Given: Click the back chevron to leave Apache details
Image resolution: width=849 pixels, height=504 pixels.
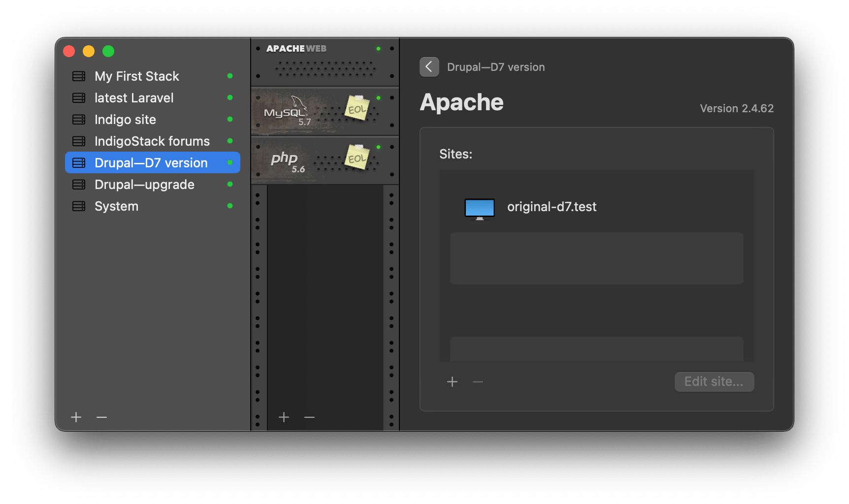Looking at the screenshot, I should (429, 67).
